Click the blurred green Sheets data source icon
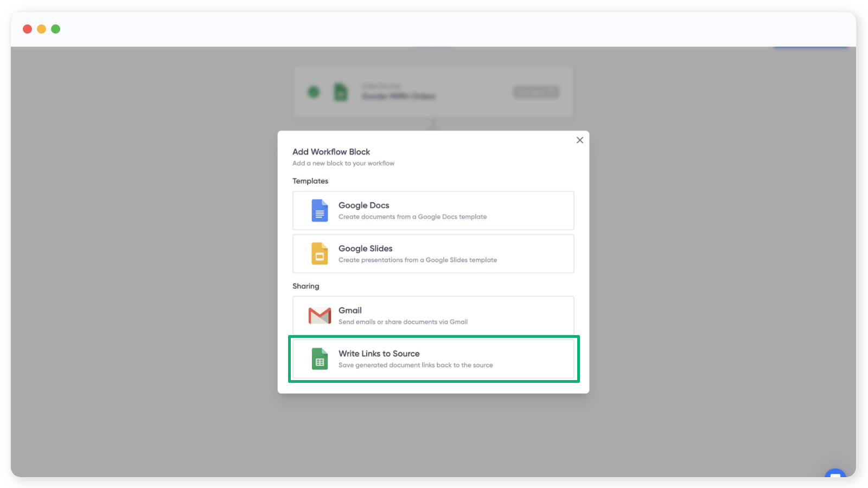This screenshot has width=868, height=488. click(341, 92)
